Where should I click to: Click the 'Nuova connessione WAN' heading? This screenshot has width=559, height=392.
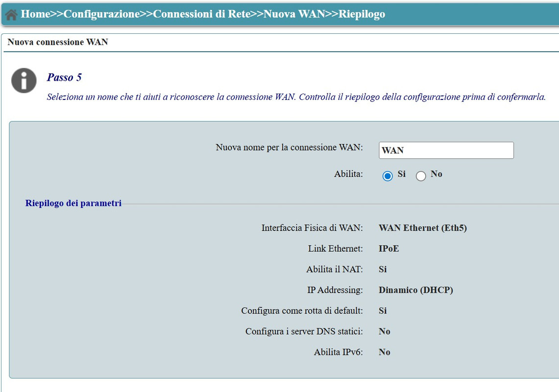click(58, 42)
